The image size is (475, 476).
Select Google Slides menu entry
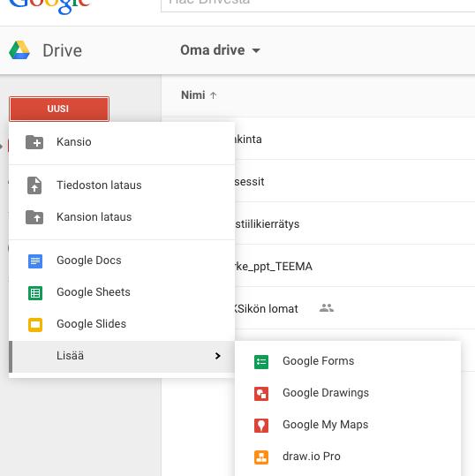(122, 324)
